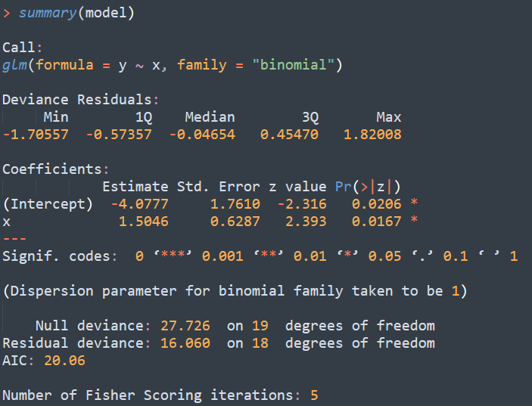Click the (Intercept) row label
Viewport: 532px width, 406px height.
(x=48, y=204)
